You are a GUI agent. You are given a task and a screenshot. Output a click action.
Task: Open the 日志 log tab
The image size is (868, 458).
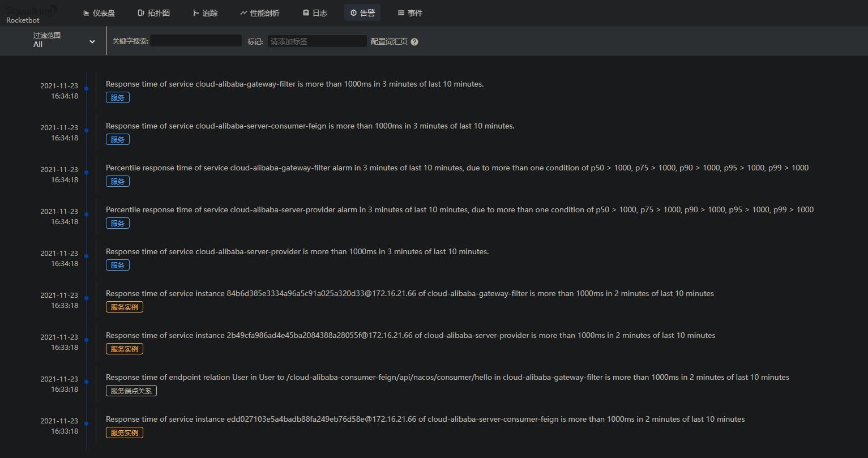pyautogui.click(x=315, y=13)
